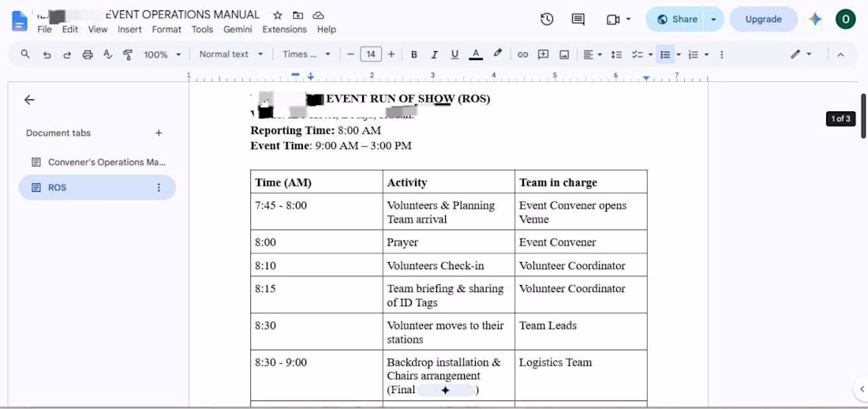The height and width of the screenshot is (409, 868).
Task: Click the document title in header
Action: coord(148,14)
